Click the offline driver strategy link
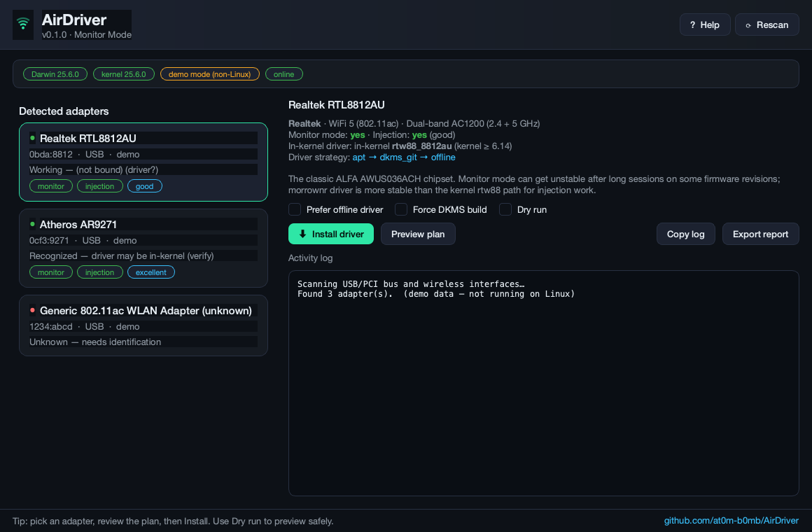Screen dimensions: 812x532 coord(443,157)
